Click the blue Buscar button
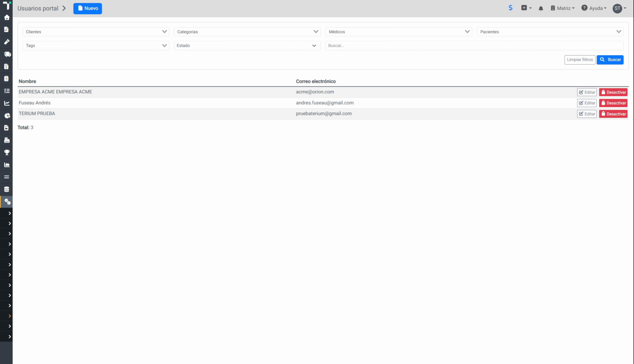This screenshot has height=364, width=634. point(610,60)
